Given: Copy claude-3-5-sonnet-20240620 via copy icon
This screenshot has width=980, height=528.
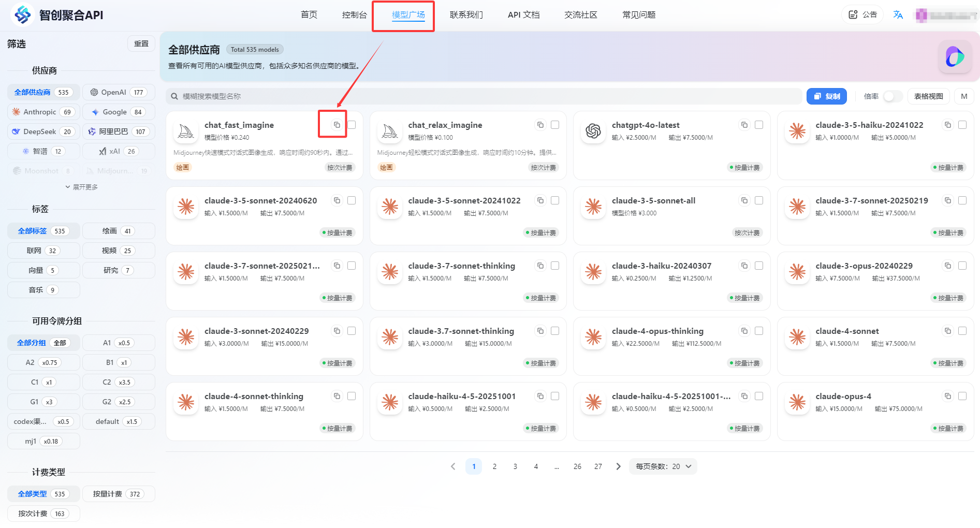Looking at the screenshot, I should (337, 200).
